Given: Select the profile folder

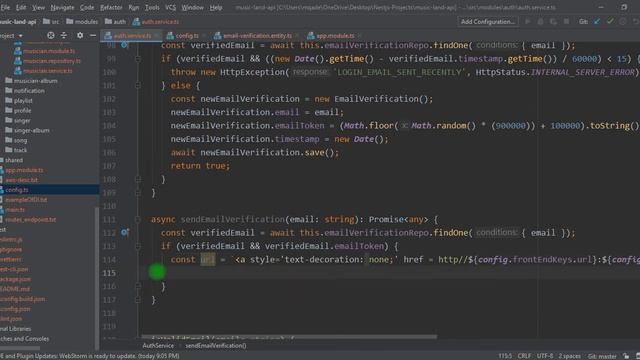Looking at the screenshot, I should [18, 110].
